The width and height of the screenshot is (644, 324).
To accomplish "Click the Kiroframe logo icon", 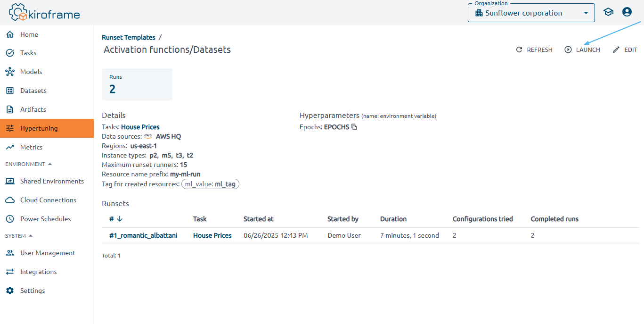I will (19, 13).
